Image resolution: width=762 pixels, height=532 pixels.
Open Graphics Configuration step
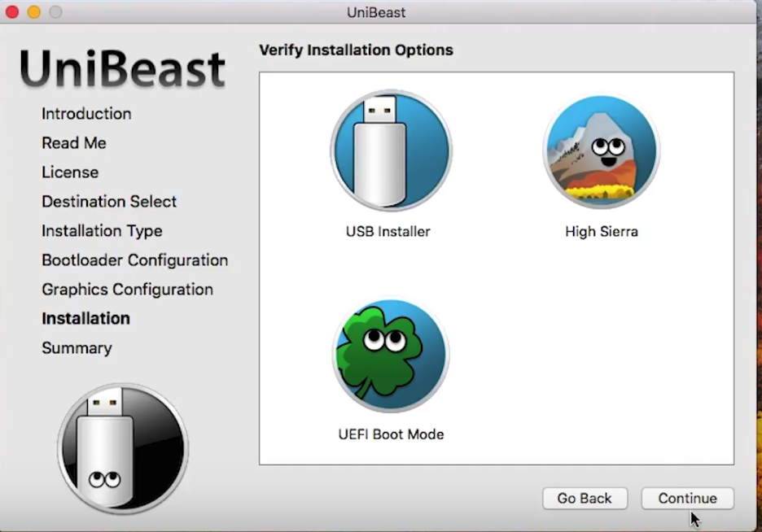(x=127, y=290)
